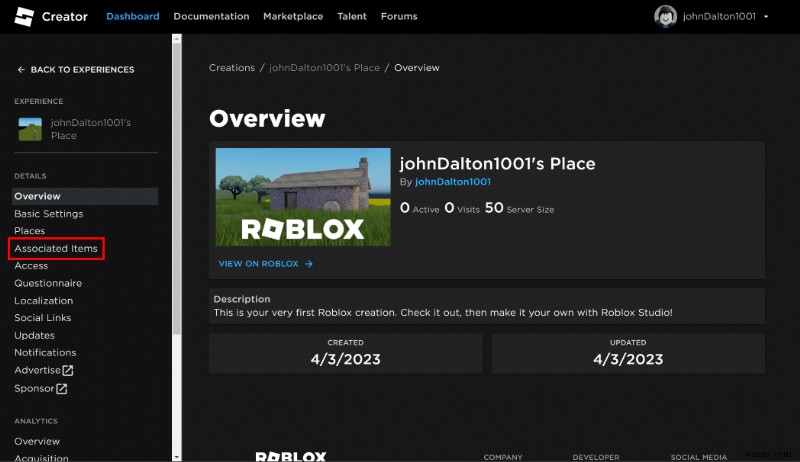Viewport: 800px width, 462px height.
Task: Click Creations in the breadcrumb
Action: 232,68
